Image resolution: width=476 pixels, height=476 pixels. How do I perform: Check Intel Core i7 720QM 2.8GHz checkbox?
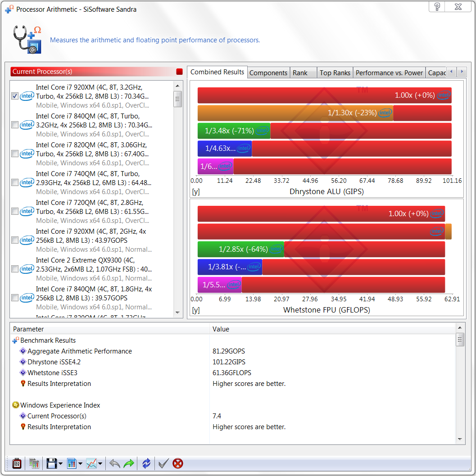[x=14, y=211]
